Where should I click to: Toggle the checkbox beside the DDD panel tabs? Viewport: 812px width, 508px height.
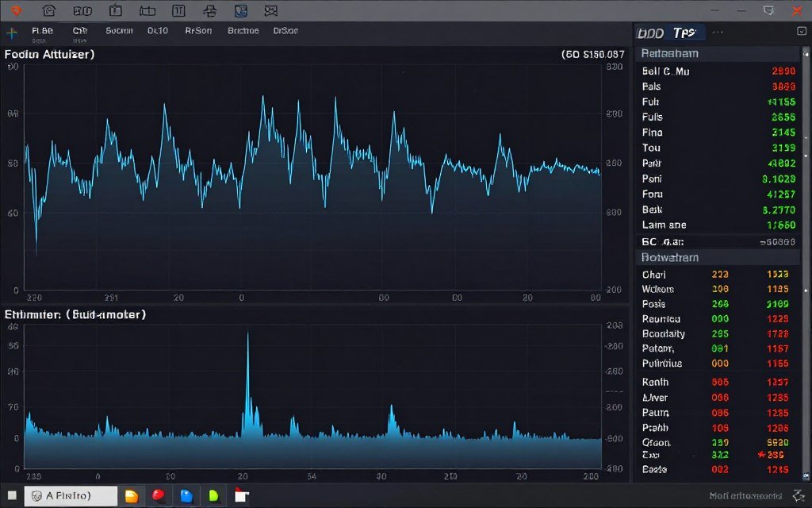click(x=801, y=32)
